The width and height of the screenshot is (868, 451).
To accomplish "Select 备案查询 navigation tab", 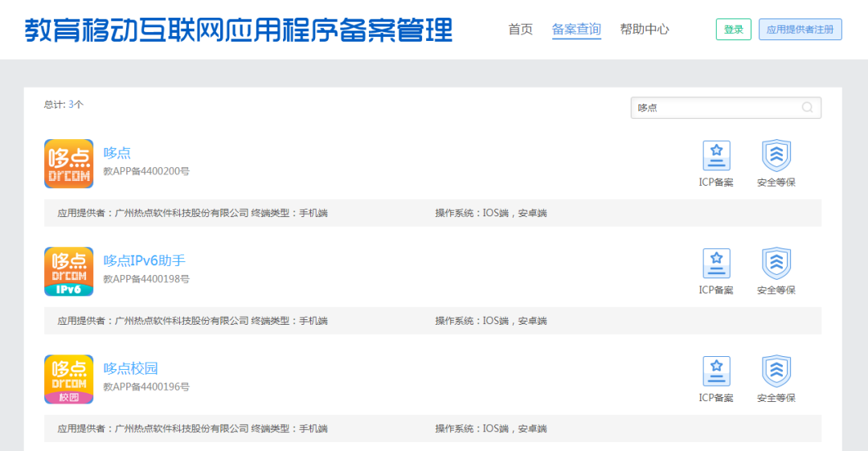I will coord(576,30).
